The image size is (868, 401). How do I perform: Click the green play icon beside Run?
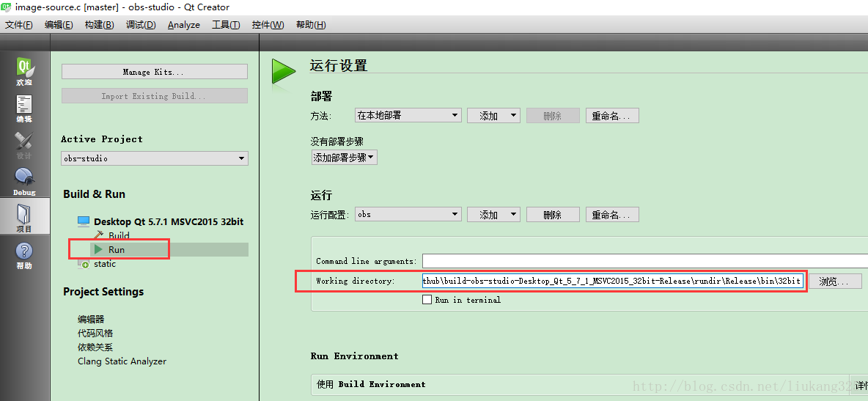coord(98,250)
